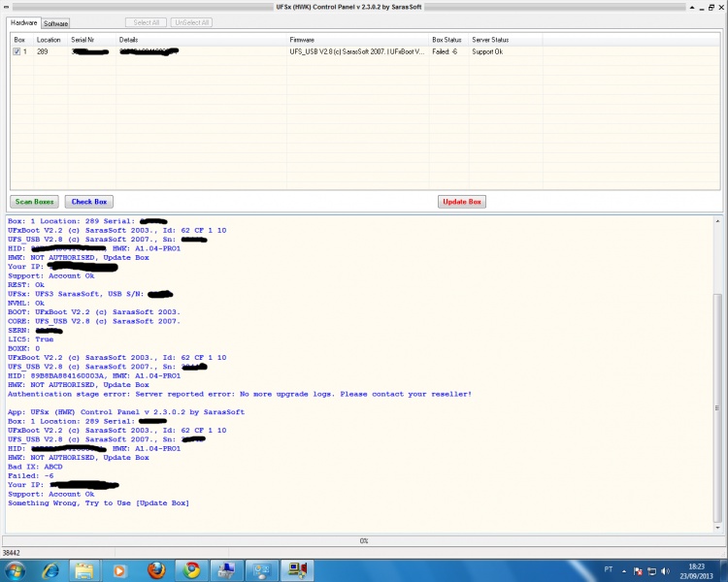728x582 pixels.
Task: Click the Check Box button
Action: pyautogui.click(x=88, y=202)
